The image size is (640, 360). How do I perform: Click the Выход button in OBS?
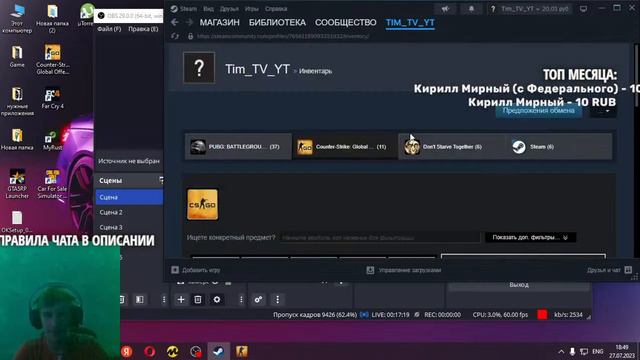point(519,285)
